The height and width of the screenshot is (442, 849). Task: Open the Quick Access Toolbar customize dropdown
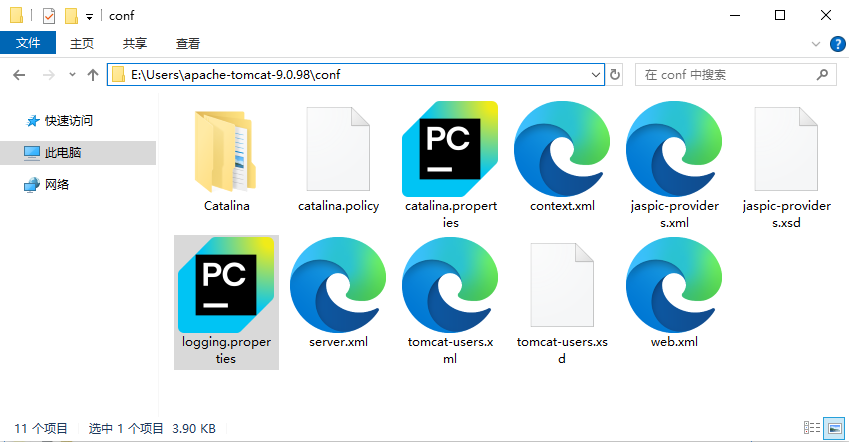click(x=89, y=17)
